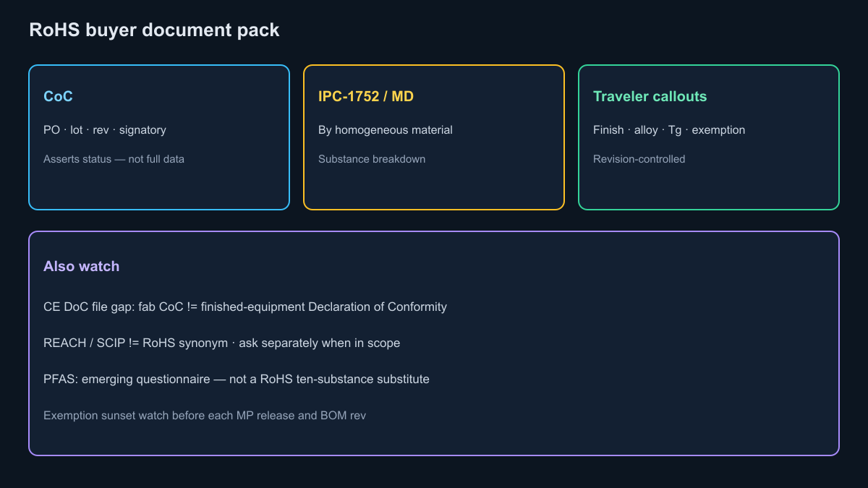Click the green-bordered Traveler callouts card
The image size is (868, 488).
(x=709, y=137)
